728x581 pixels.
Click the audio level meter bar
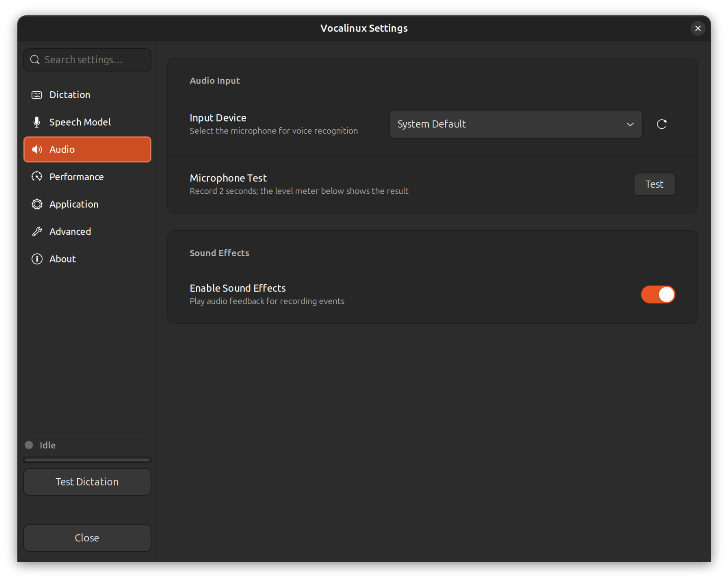87,460
